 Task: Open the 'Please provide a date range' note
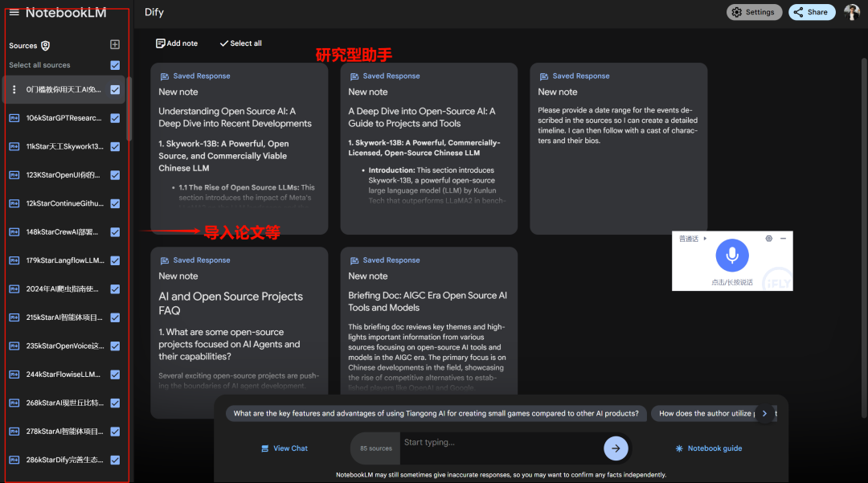pyautogui.click(x=618, y=148)
